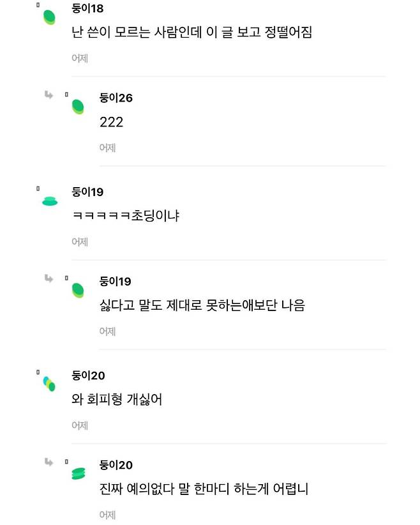Select the comment text ㅋㅋㅋㅋㅋ초딩이냐
The width and height of the screenshot is (420, 525).
click(x=126, y=217)
